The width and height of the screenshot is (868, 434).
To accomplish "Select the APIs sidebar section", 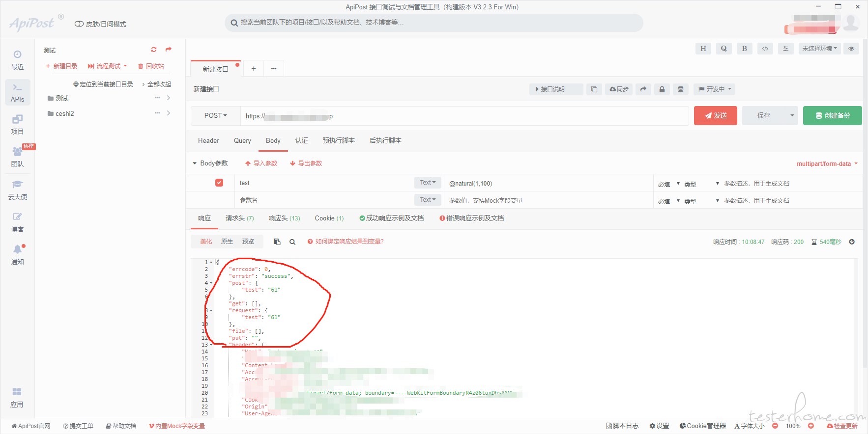I will pos(17,92).
